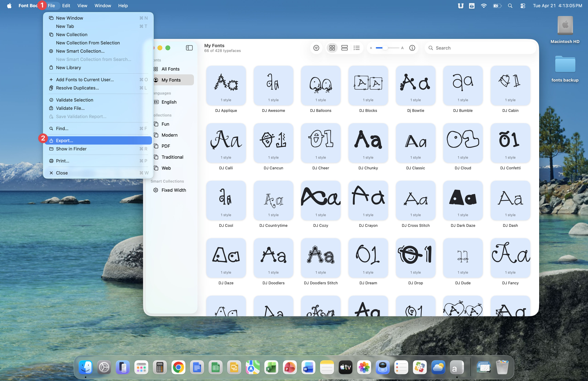Toggle the sidebar visibility button
The height and width of the screenshot is (381, 588).
(189, 48)
